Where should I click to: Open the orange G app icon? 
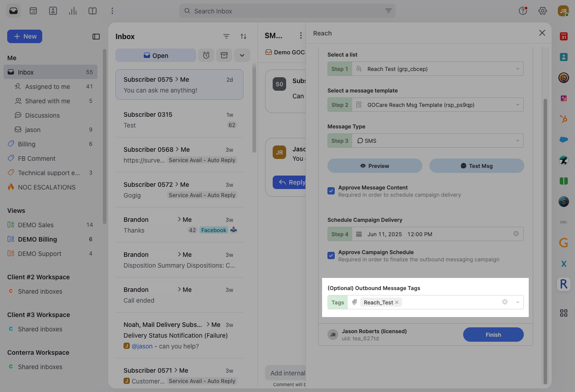coord(564,243)
